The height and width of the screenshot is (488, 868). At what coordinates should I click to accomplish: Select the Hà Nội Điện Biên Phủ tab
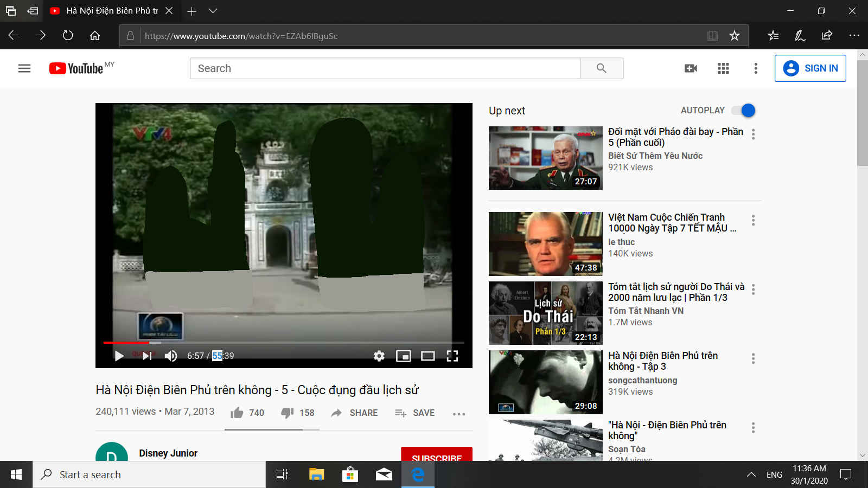click(111, 11)
